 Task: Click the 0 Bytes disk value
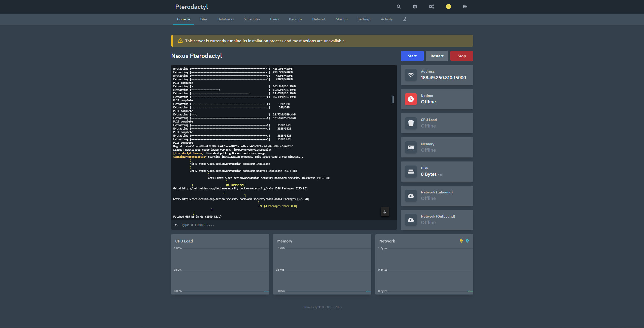pos(429,174)
